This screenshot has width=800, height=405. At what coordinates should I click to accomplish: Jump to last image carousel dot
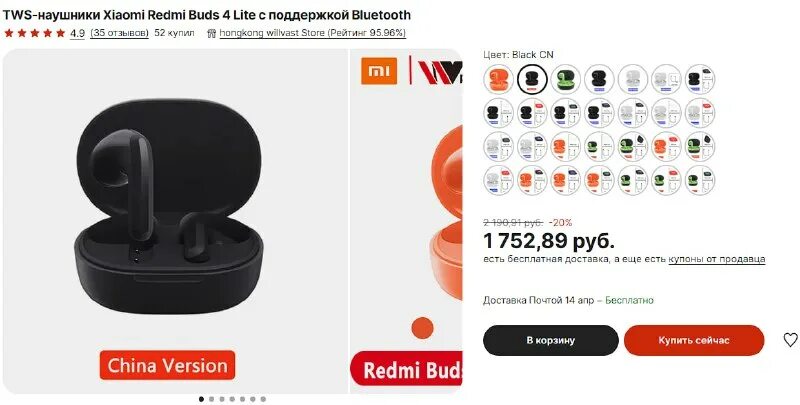263,399
